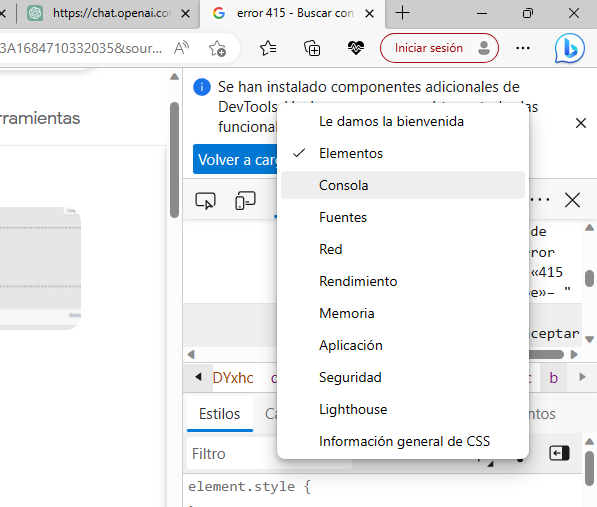597x507 pixels.
Task: Click the DOM tree scroll up arrow
Action: point(589,228)
